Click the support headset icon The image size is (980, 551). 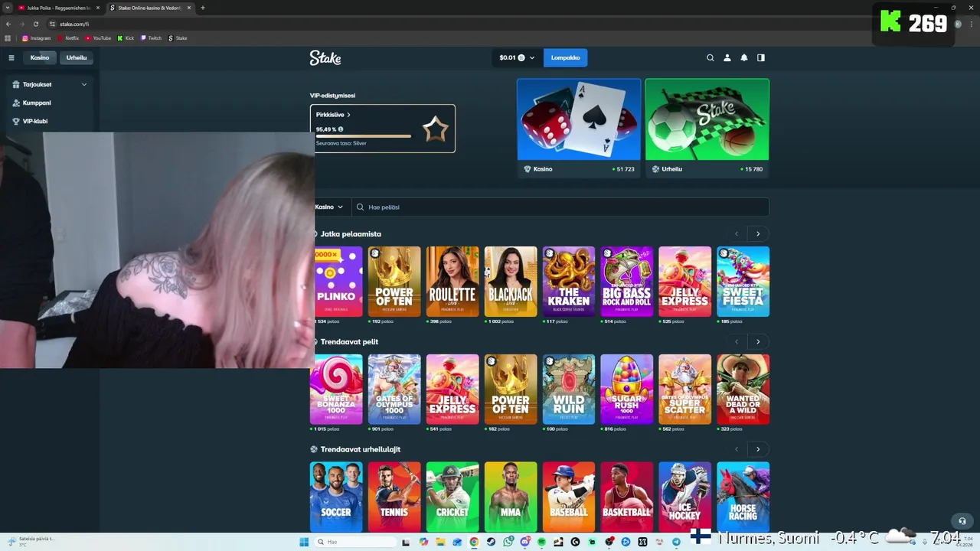pos(962,521)
